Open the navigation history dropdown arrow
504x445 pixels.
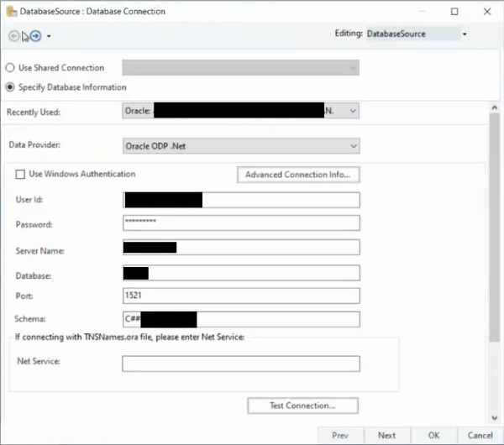[49, 37]
